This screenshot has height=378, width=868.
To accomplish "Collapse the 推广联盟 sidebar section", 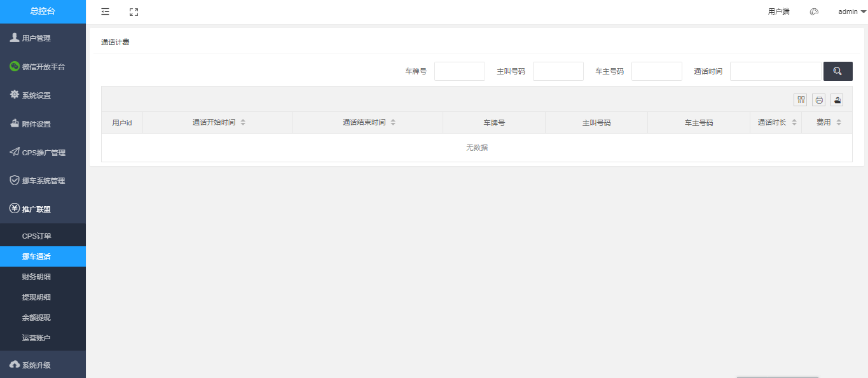I will click(43, 209).
